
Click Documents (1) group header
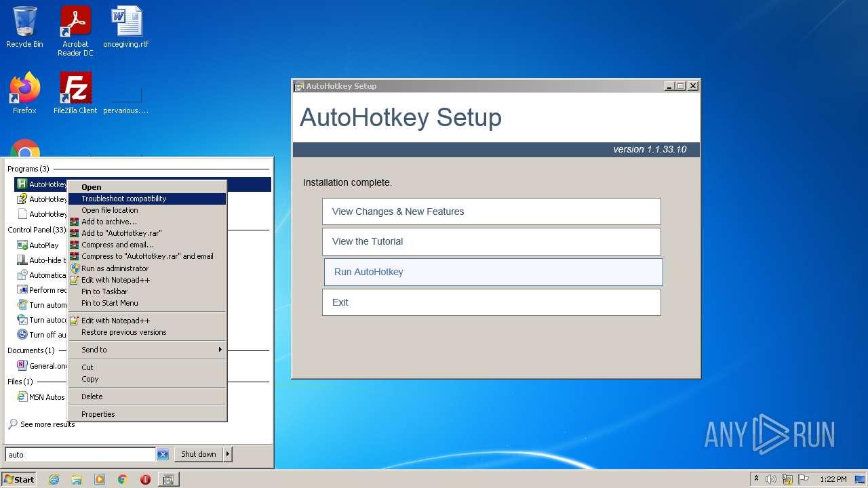click(31, 350)
